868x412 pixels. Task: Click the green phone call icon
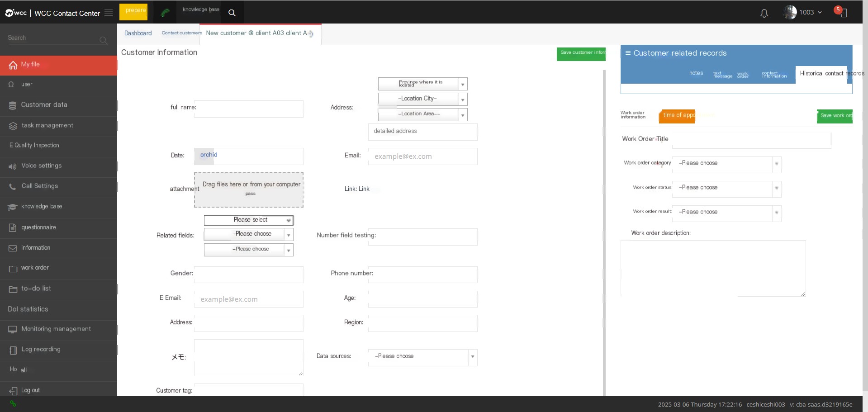[165, 13]
